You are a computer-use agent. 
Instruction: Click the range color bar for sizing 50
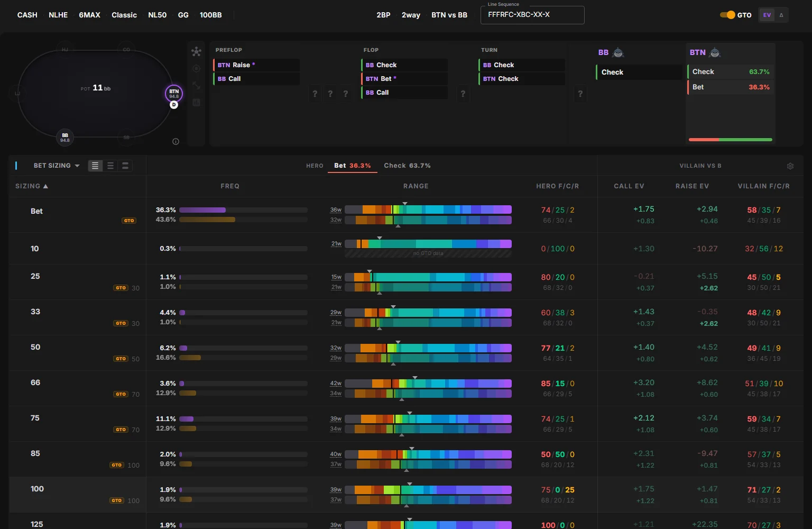(x=428, y=348)
